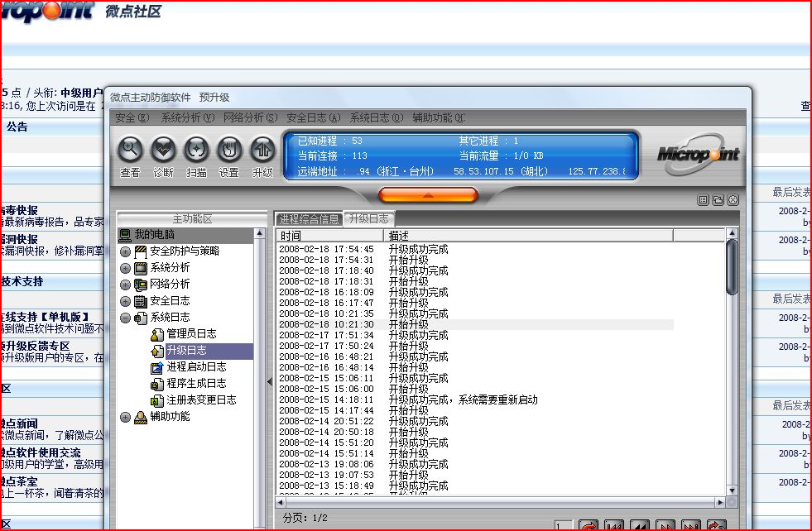Sort the log by the 时间 column header
Screen dimensions: 812x531
click(x=330, y=236)
